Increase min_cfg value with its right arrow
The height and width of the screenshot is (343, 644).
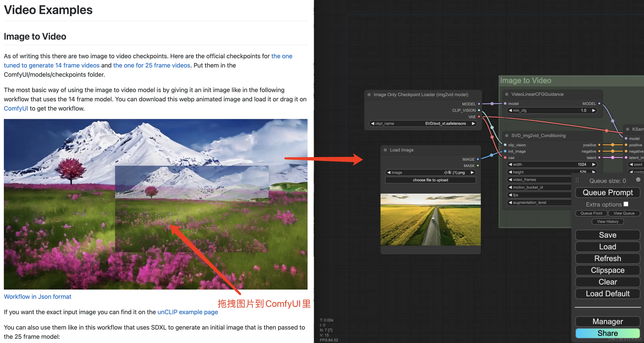coord(594,110)
